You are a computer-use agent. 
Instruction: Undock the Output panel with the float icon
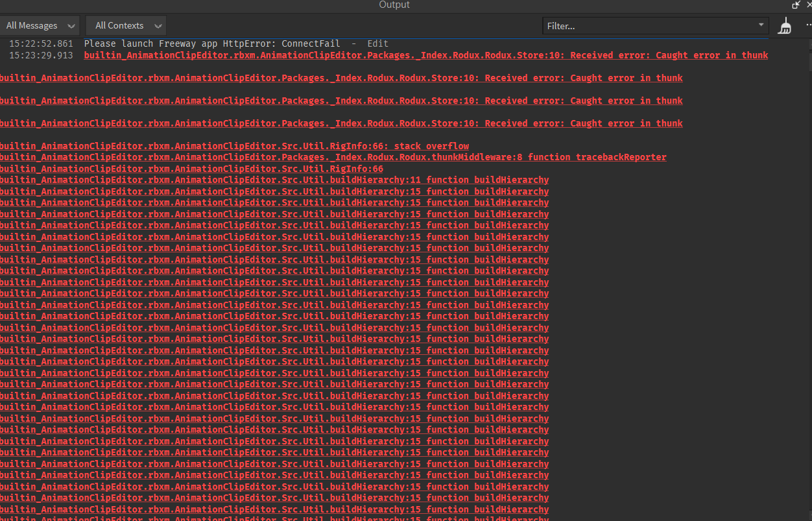pos(796,5)
